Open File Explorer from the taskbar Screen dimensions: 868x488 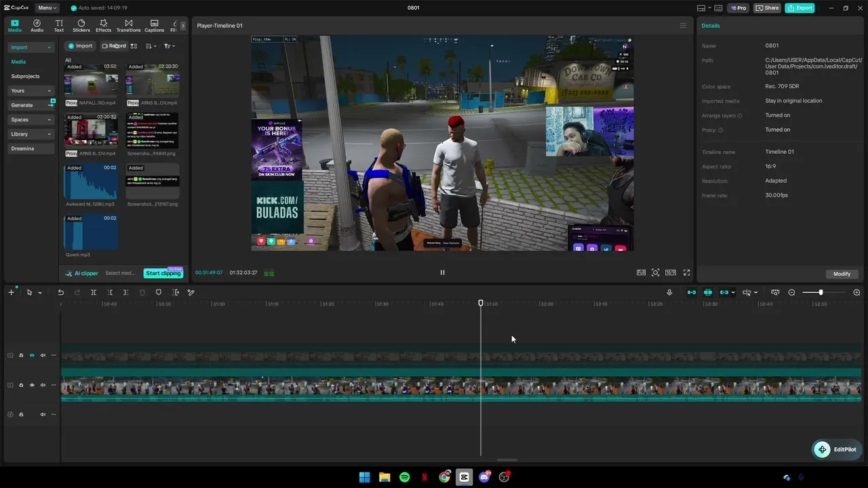pos(384,477)
